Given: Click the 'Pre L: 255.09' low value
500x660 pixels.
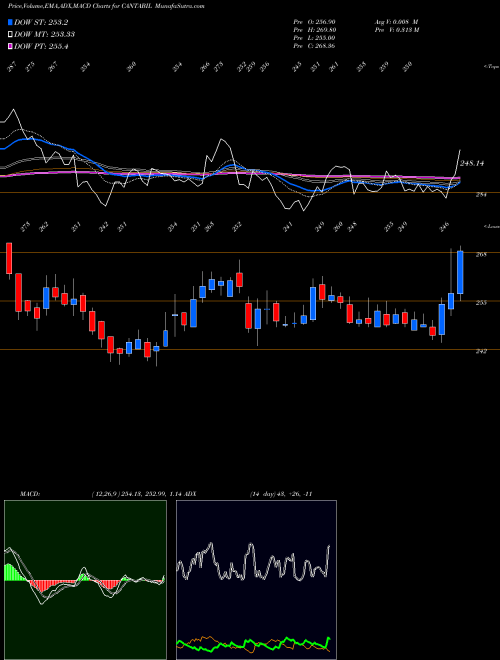Looking at the screenshot, I should pos(314,38).
